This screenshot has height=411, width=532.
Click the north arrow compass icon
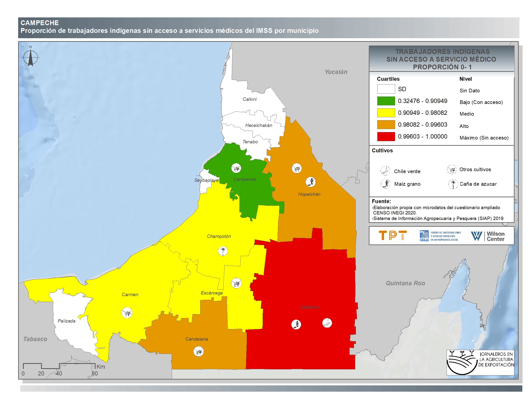[30, 58]
